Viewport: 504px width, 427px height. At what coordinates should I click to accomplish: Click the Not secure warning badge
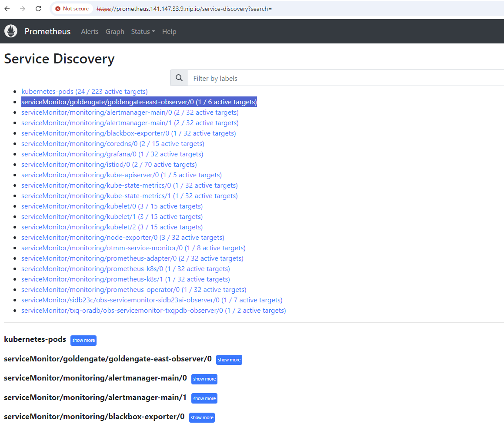(72, 8)
